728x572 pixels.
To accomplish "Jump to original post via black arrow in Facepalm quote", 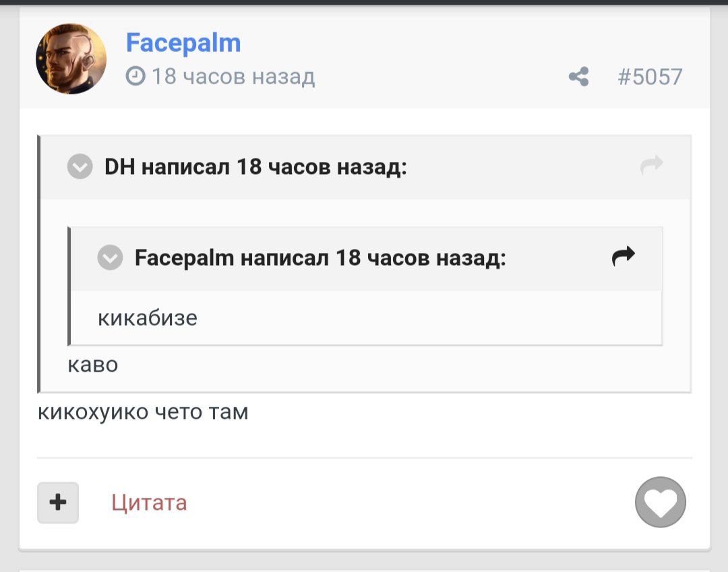I will [623, 256].
